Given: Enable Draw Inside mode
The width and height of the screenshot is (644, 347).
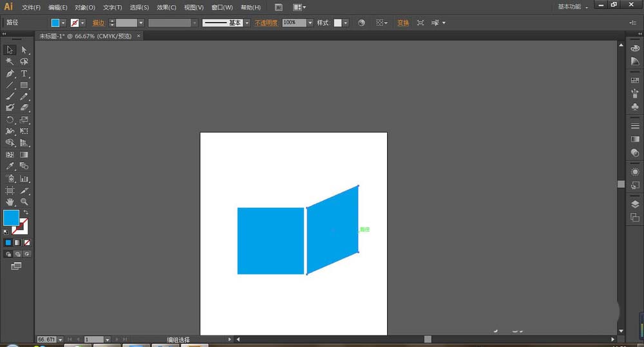Looking at the screenshot, I should (27, 254).
